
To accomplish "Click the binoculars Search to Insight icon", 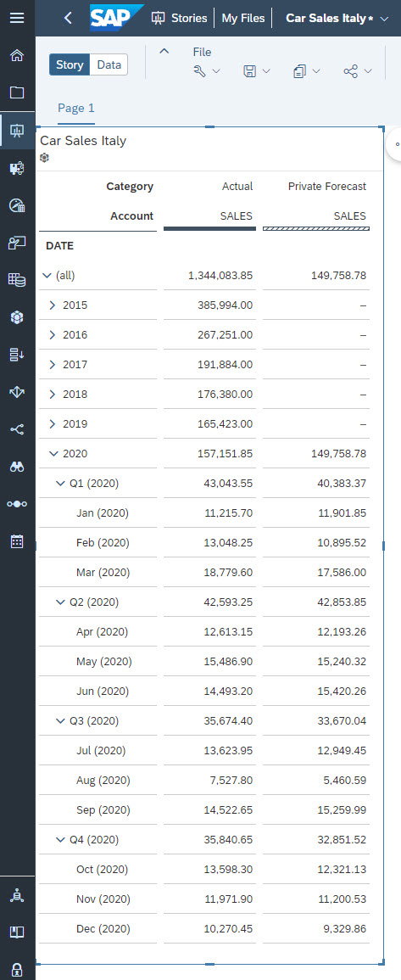I will pos(17,467).
